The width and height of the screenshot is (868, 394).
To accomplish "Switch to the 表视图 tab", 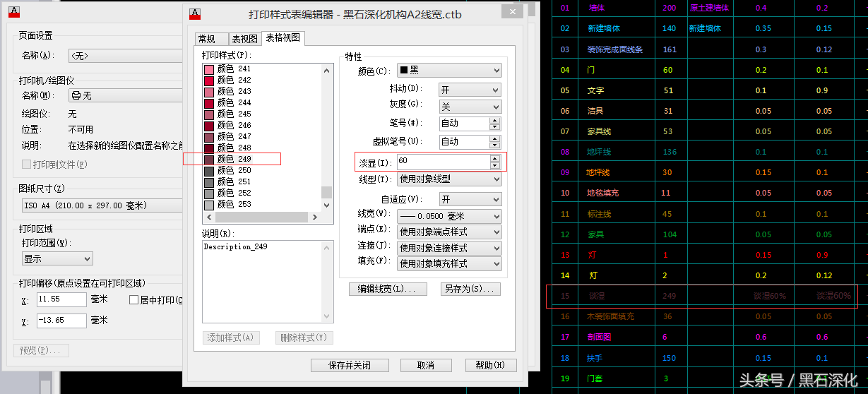I will [x=244, y=39].
